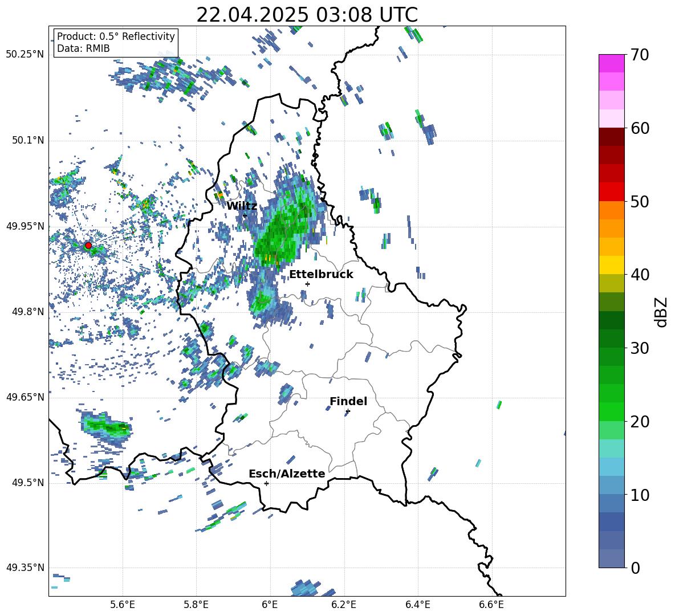The width and height of the screenshot is (675, 616).
Task: Click the Esch/Alzette station cross marker
Action: (266, 483)
